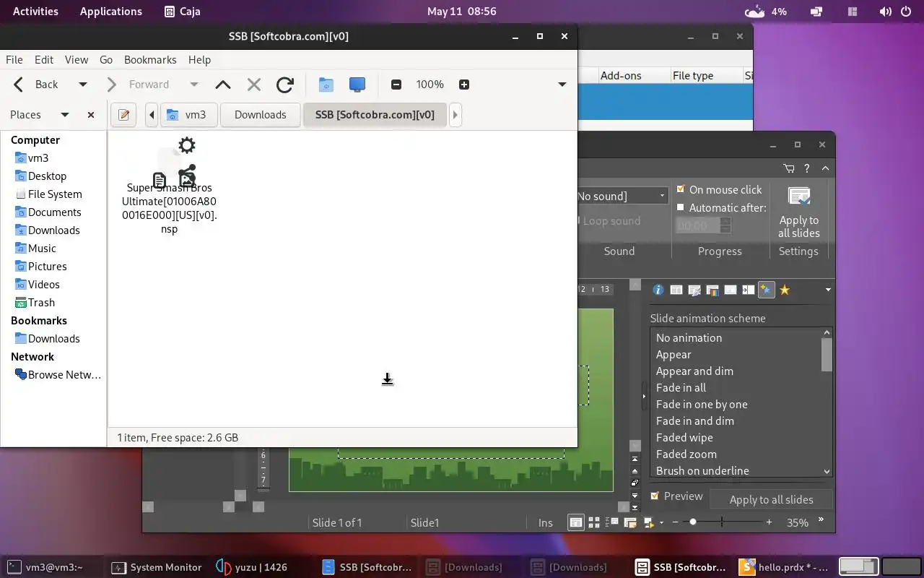Switch to slide sorter view icon
Viewport: 924px width, 578px height.
pos(594,522)
